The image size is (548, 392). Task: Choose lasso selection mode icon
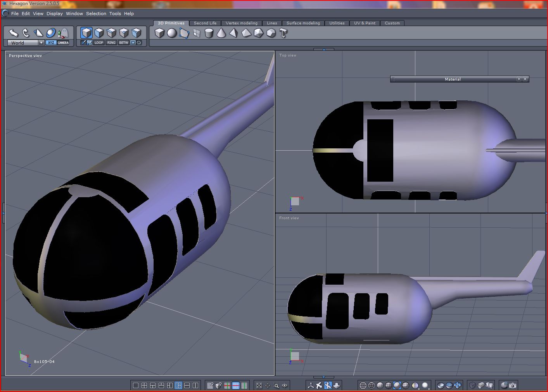[139, 43]
